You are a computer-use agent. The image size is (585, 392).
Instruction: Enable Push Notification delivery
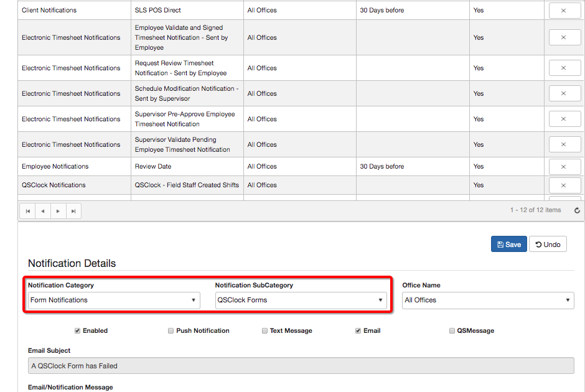pos(171,330)
